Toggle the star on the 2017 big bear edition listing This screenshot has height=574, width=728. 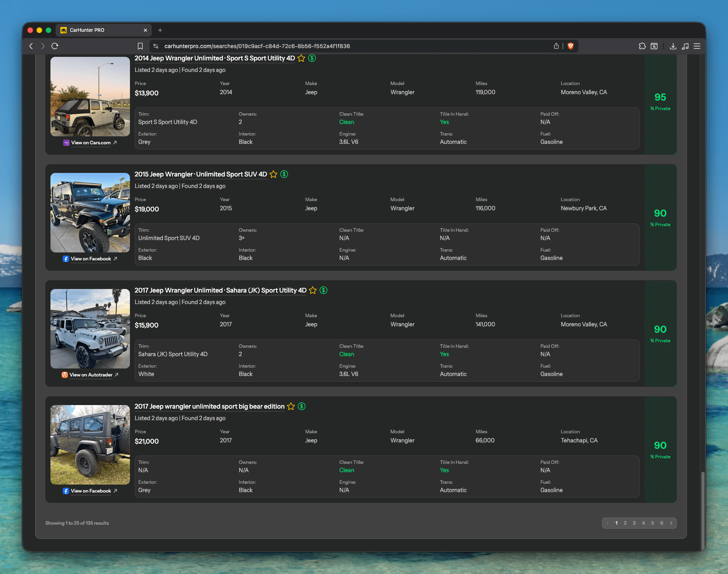click(x=290, y=406)
